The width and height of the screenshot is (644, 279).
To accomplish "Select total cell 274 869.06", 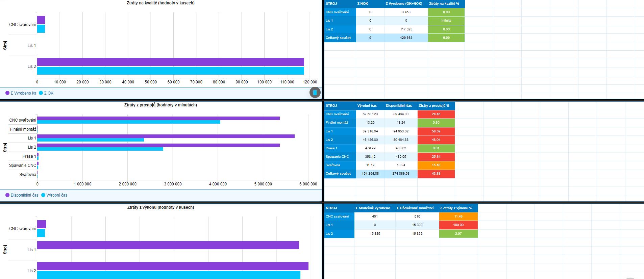I will click(401, 174).
